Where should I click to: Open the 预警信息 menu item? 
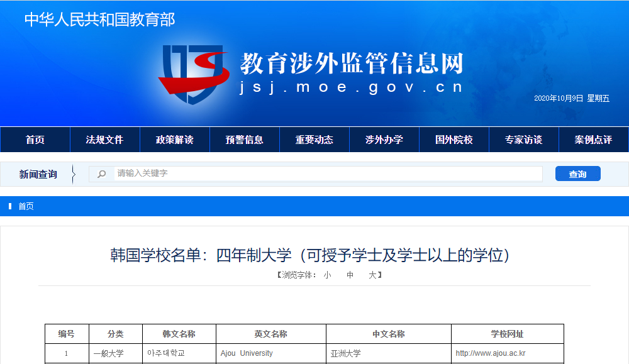pyautogui.click(x=244, y=140)
